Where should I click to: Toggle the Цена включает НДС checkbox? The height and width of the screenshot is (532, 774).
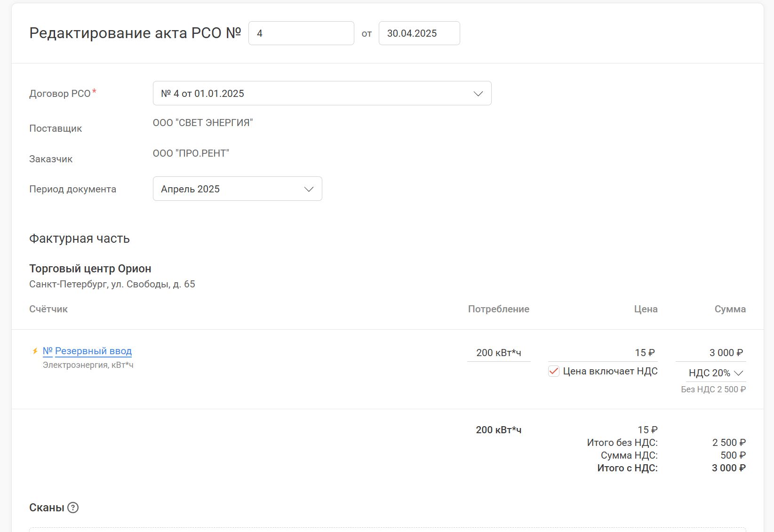click(554, 371)
